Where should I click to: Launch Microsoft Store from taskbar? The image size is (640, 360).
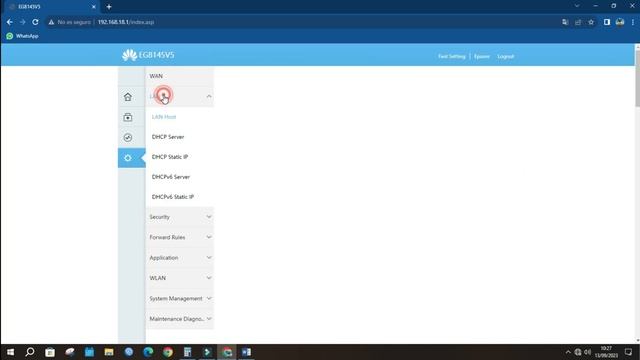(x=50, y=352)
